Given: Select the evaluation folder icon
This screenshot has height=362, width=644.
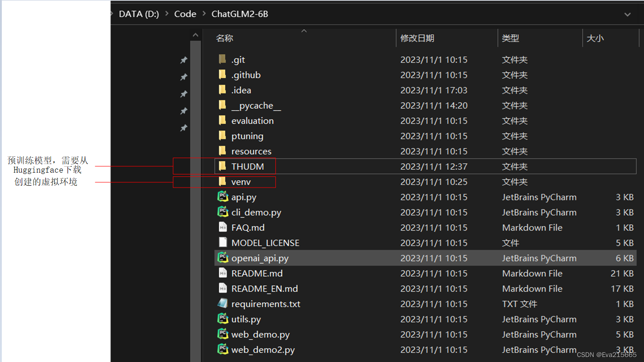Looking at the screenshot, I should tap(222, 121).
